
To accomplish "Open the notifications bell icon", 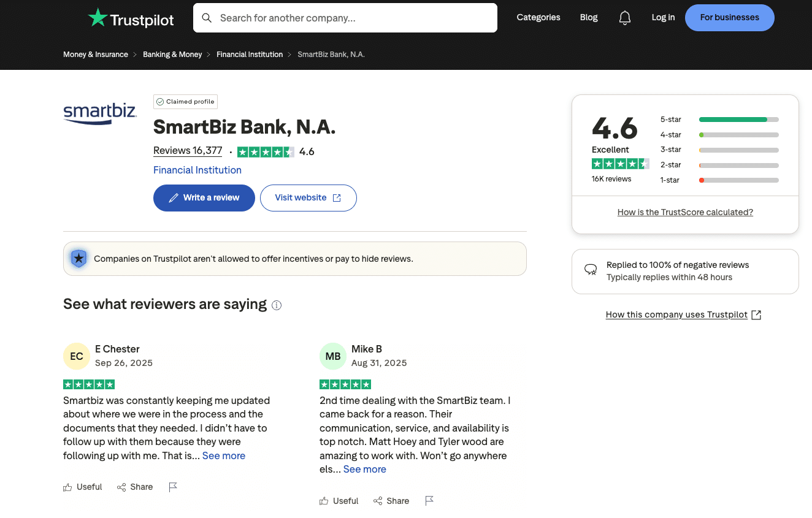I will point(625,17).
